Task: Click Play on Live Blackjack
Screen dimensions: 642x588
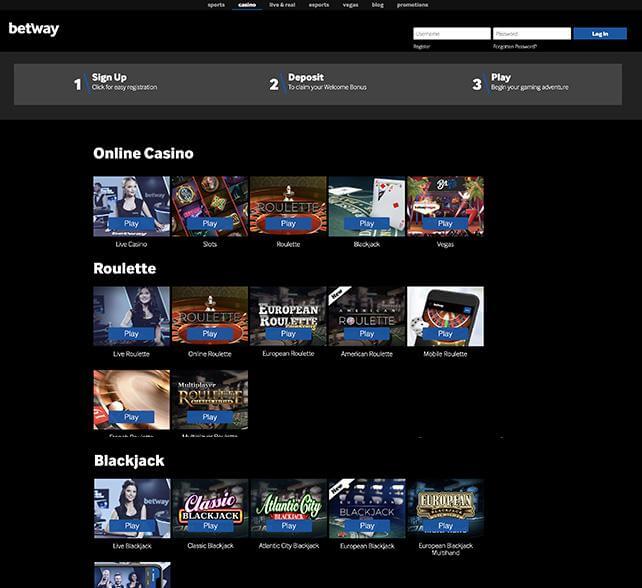Action: [132, 526]
